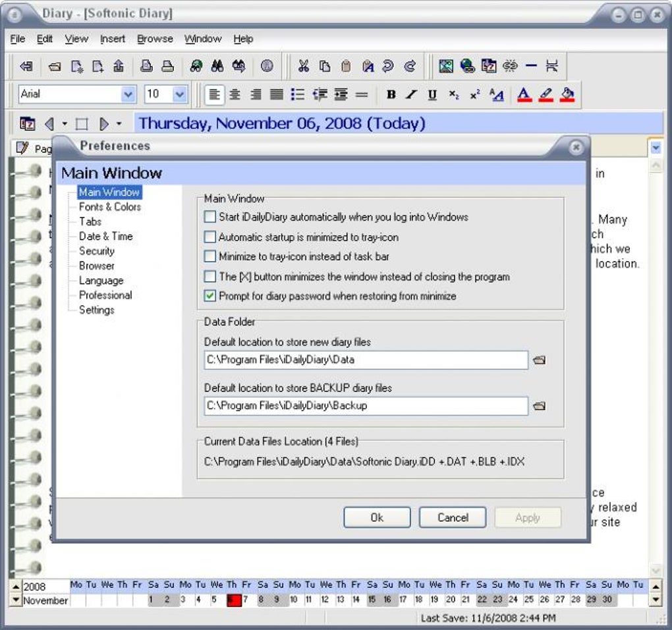
Task: Click the increase indent icon
Action: (341, 94)
